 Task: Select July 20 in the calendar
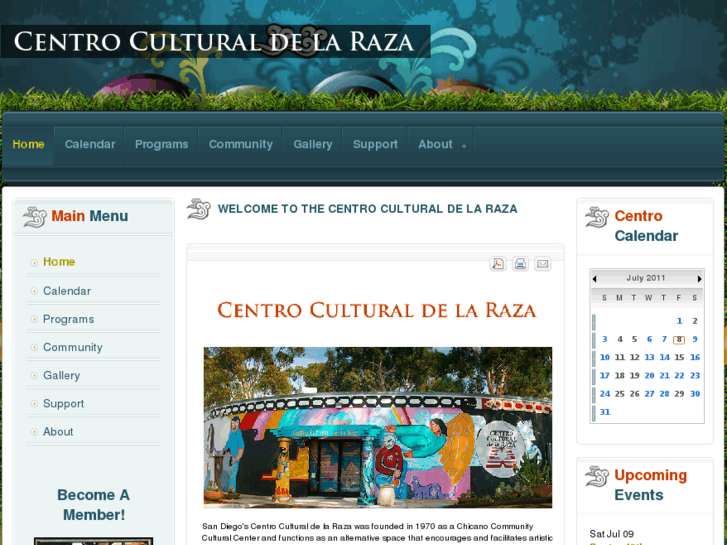(x=649, y=376)
